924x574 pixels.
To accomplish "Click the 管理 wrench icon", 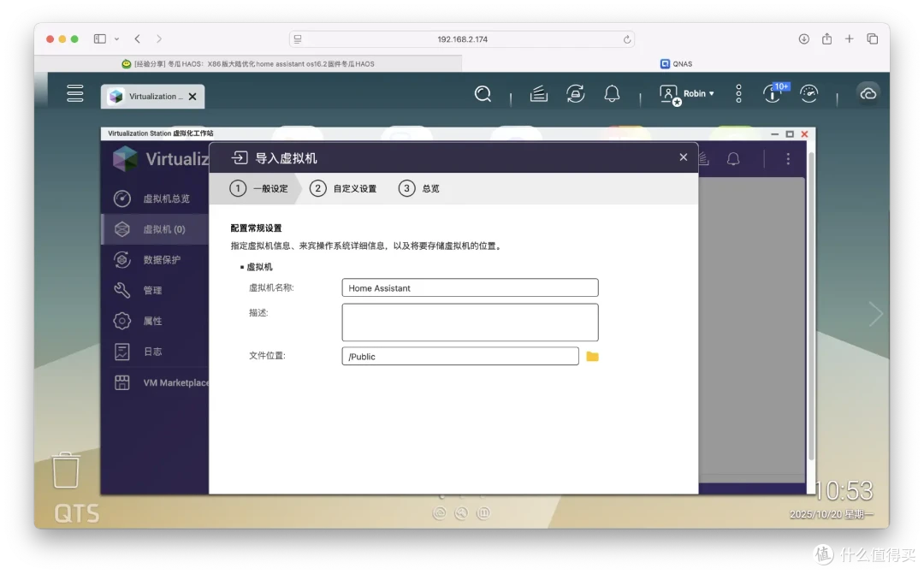I will pyautogui.click(x=122, y=291).
